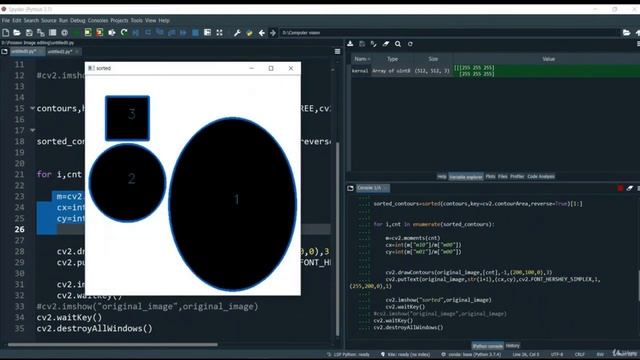
Task: Browse for a working directory folder
Action: click(627, 33)
